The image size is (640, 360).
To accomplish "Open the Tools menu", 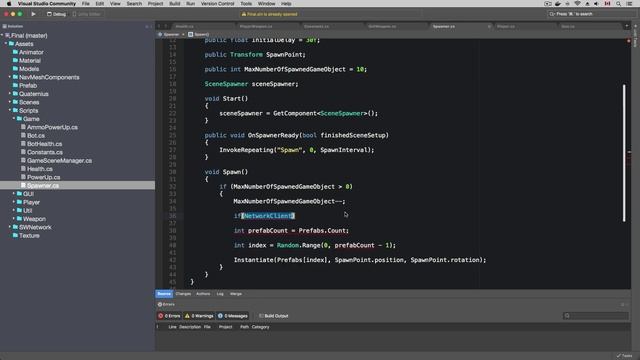I will (x=246, y=4).
